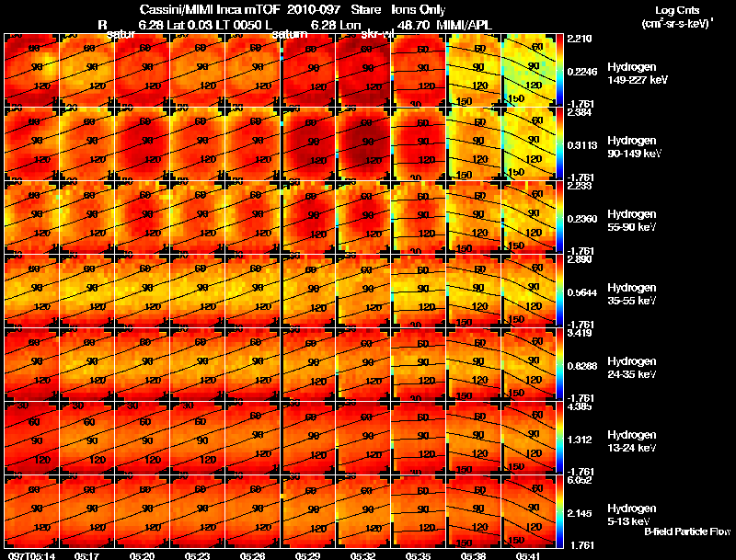
Task: Select the longitude value '48.70'
Action: point(413,25)
